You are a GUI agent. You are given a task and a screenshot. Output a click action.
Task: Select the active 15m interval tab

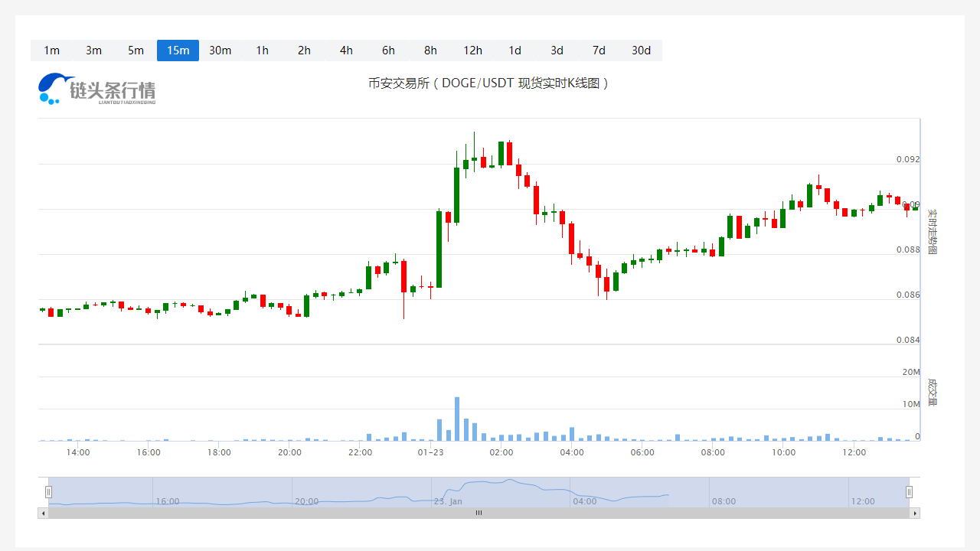coord(178,51)
